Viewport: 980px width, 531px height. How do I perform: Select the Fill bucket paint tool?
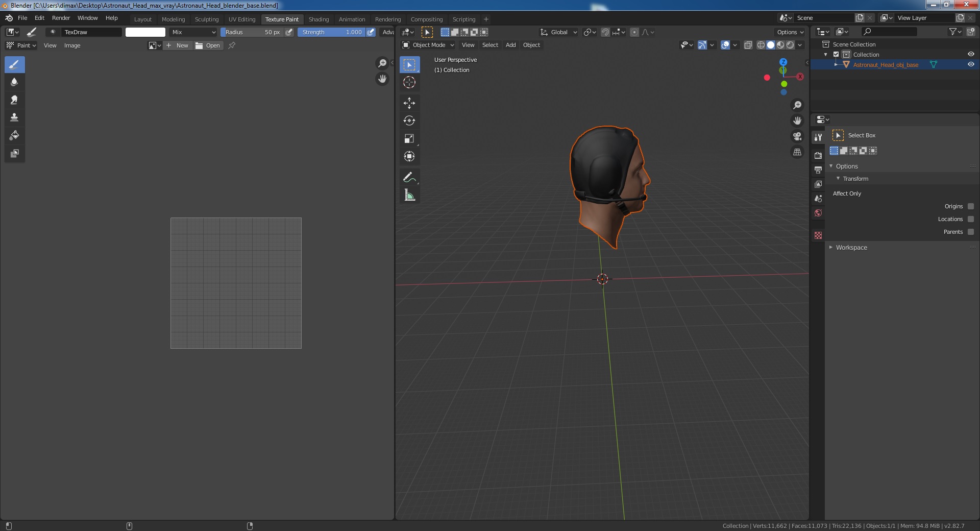[14, 135]
